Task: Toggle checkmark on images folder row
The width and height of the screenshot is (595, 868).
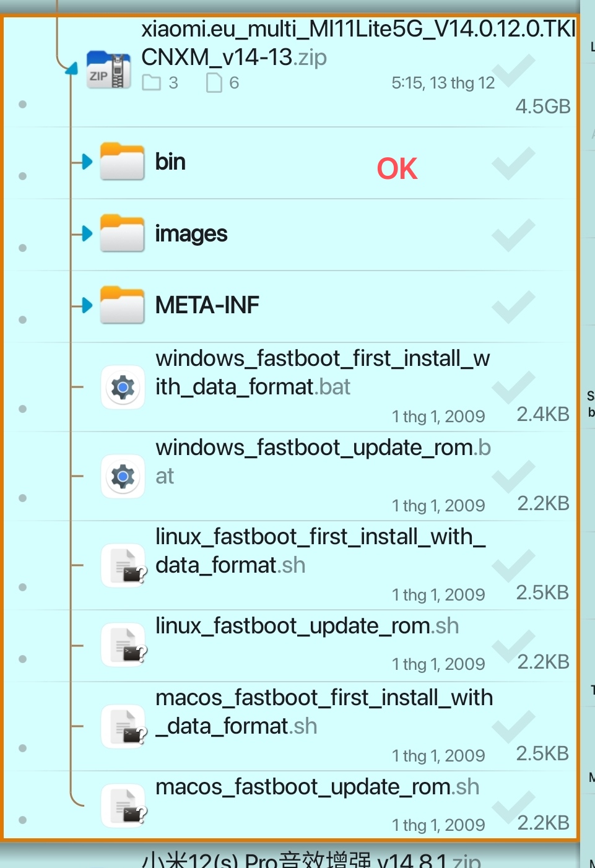Action: [513, 236]
